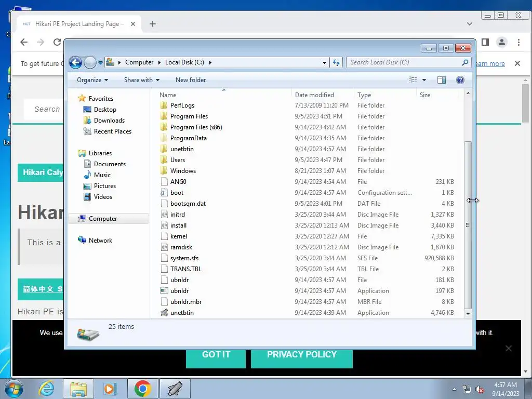Sort by the Name column header

tap(168, 95)
